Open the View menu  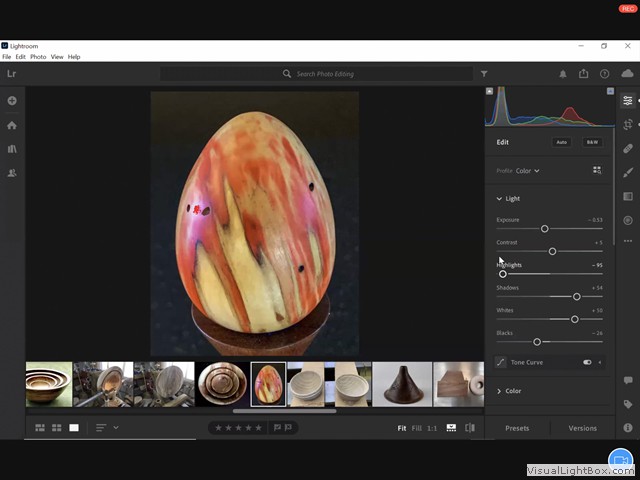(57, 57)
